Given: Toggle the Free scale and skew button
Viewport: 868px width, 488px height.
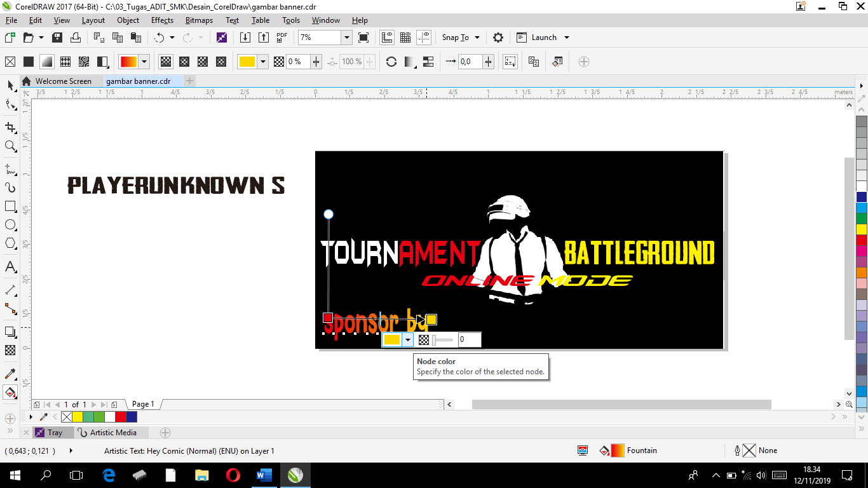Looking at the screenshot, I should point(510,62).
